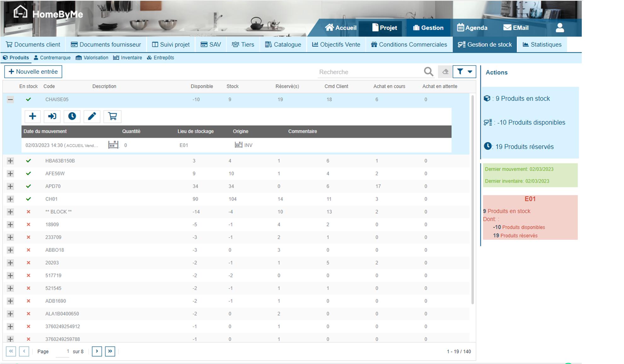Click the calendar icon in the movement row
Viewport: 624px width, 364px height.
113,145
